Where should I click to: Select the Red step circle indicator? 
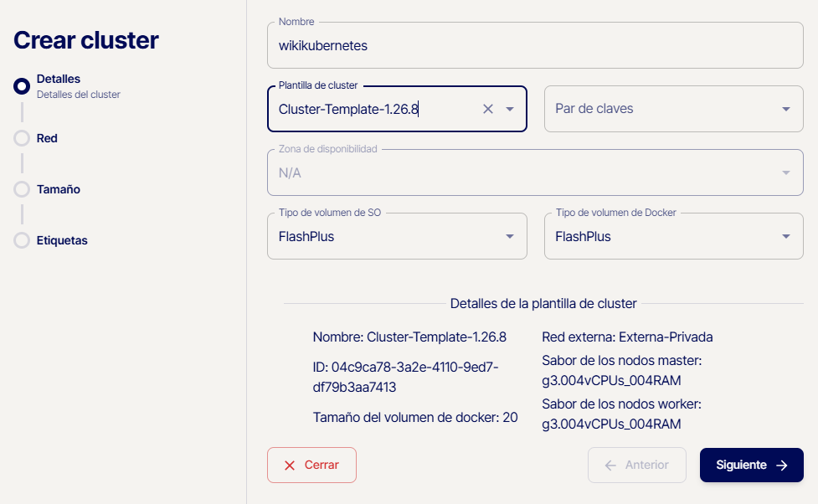pos(23,138)
